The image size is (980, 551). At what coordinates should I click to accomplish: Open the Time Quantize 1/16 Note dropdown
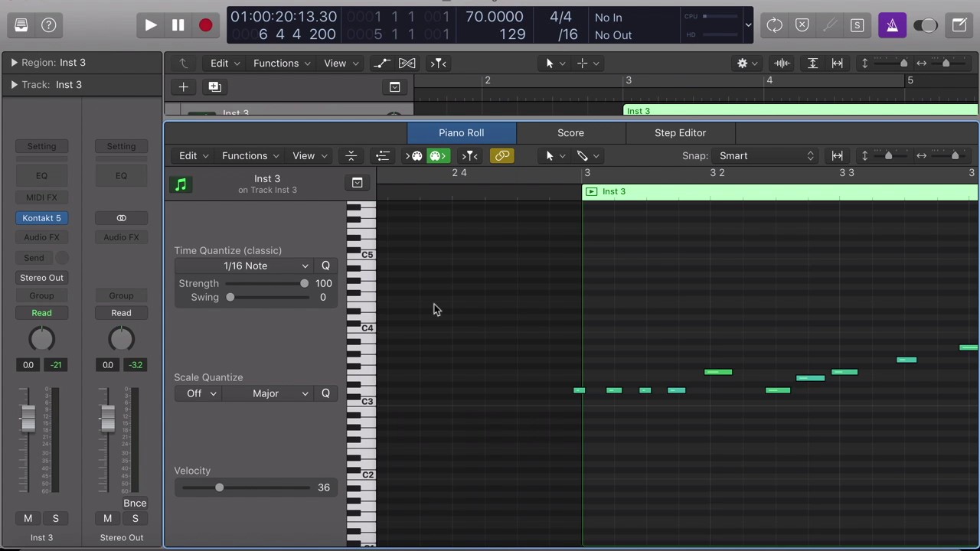(x=245, y=266)
